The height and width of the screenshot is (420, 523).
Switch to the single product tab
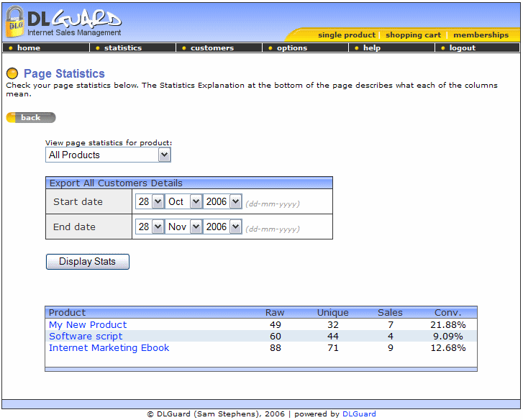[346, 35]
